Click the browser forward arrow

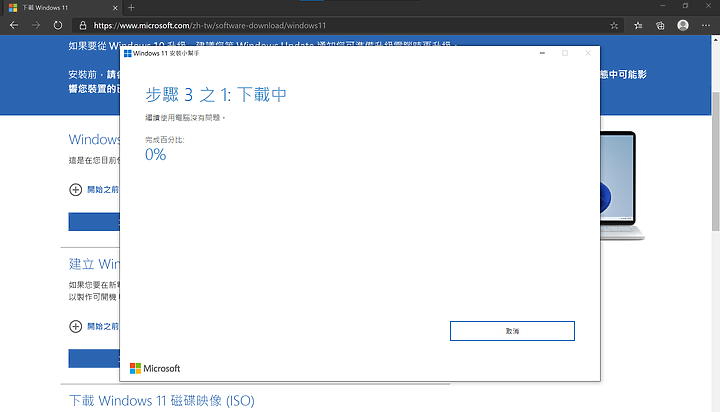coord(36,25)
